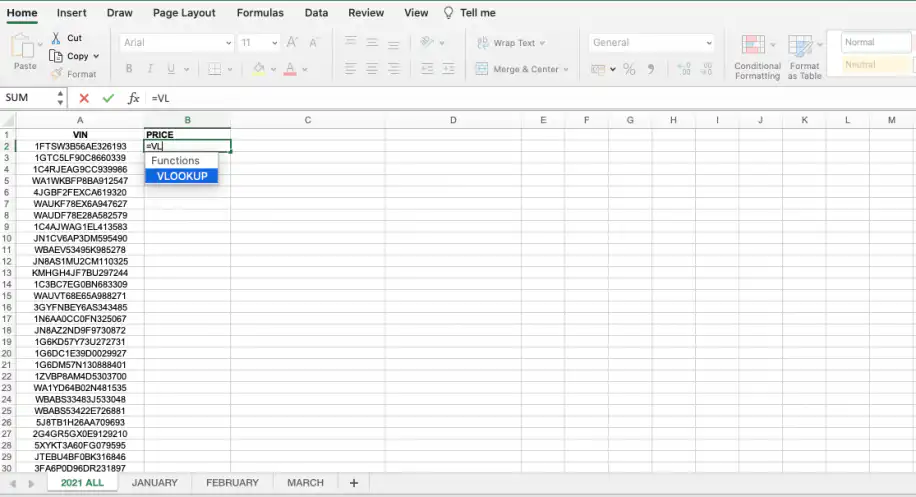Viewport: 916px width, 497px height.
Task: Align text to top icon
Action: click(x=351, y=42)
